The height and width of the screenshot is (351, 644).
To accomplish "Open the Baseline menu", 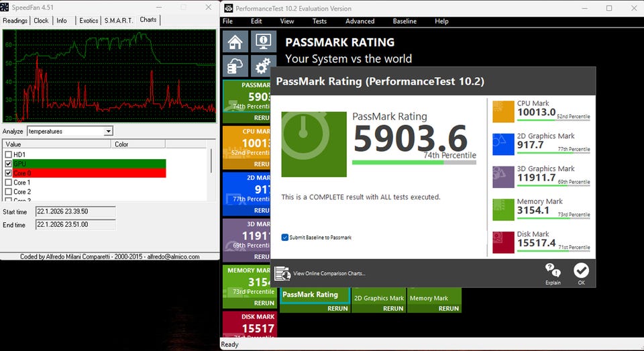I will [405, 21].
